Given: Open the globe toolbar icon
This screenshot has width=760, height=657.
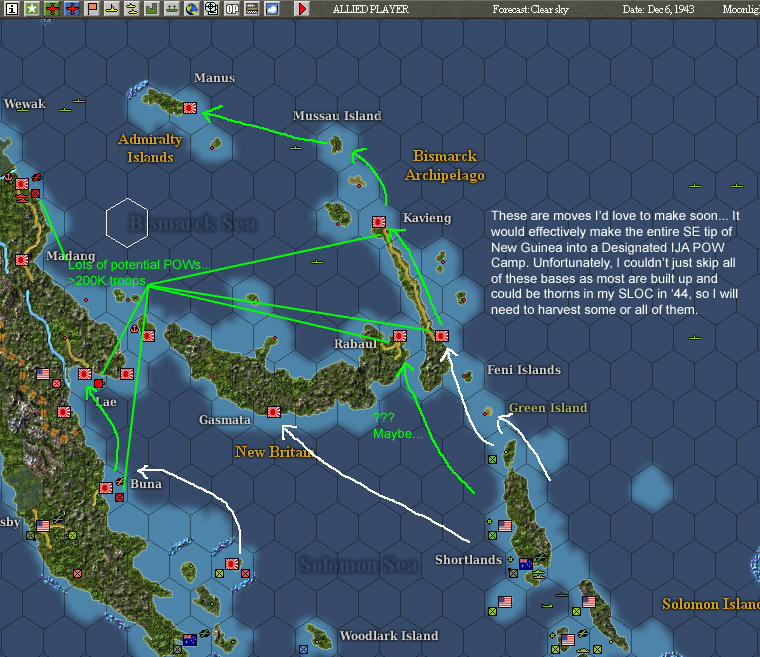Looking at the screenshot, I should click(191, 9).
